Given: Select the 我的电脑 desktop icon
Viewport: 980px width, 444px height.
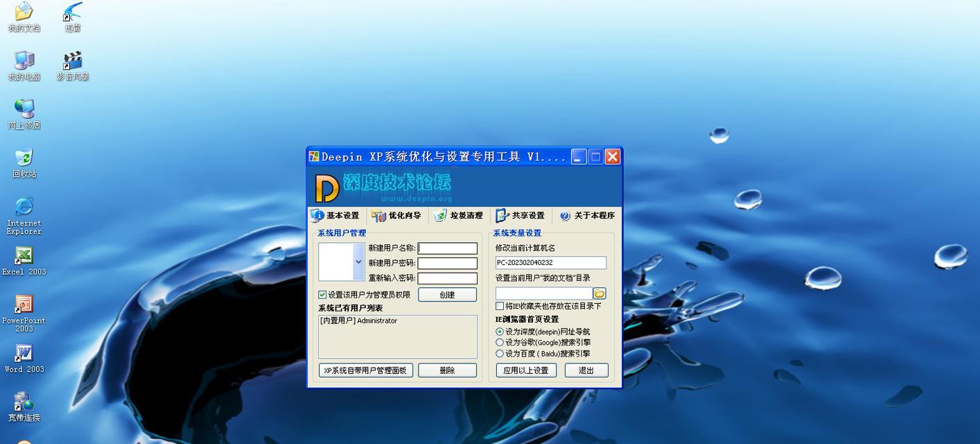Looking at the screenshot, I should 24,66.
